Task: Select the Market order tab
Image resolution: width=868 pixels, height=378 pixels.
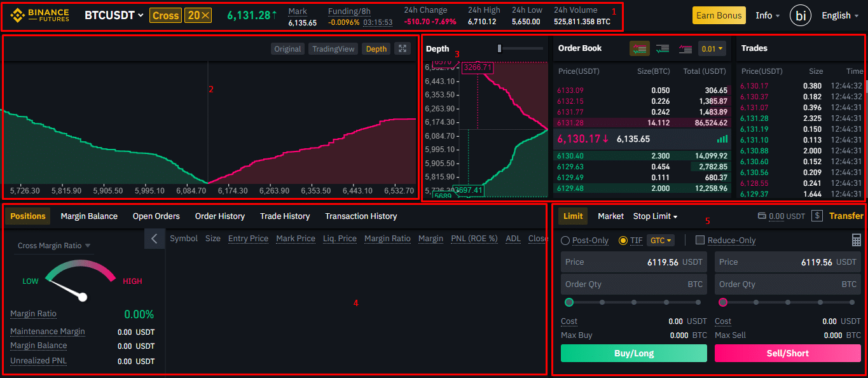Action: point(610,216)
